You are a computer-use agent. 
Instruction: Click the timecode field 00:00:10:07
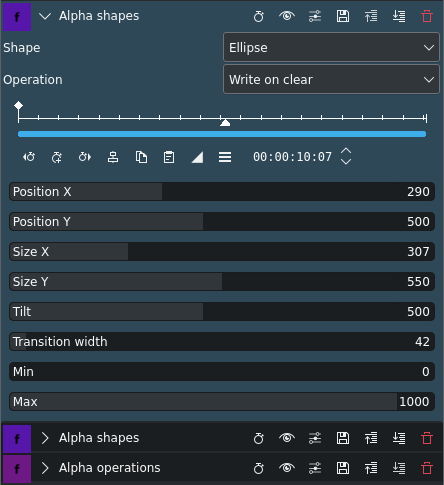[292, 157]
